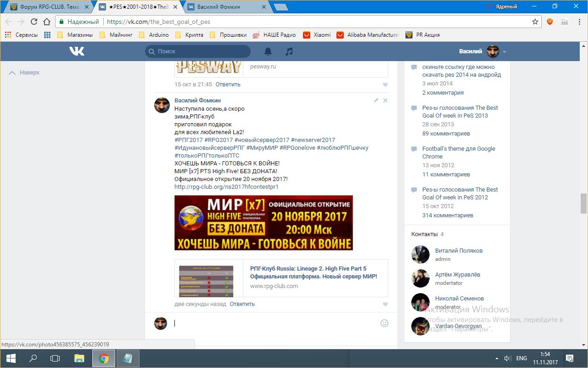Image resolution: width=588 pixels, height=368 pixels.
Task: Open the blue grid bookmark icon
Action: coord(47,35)
